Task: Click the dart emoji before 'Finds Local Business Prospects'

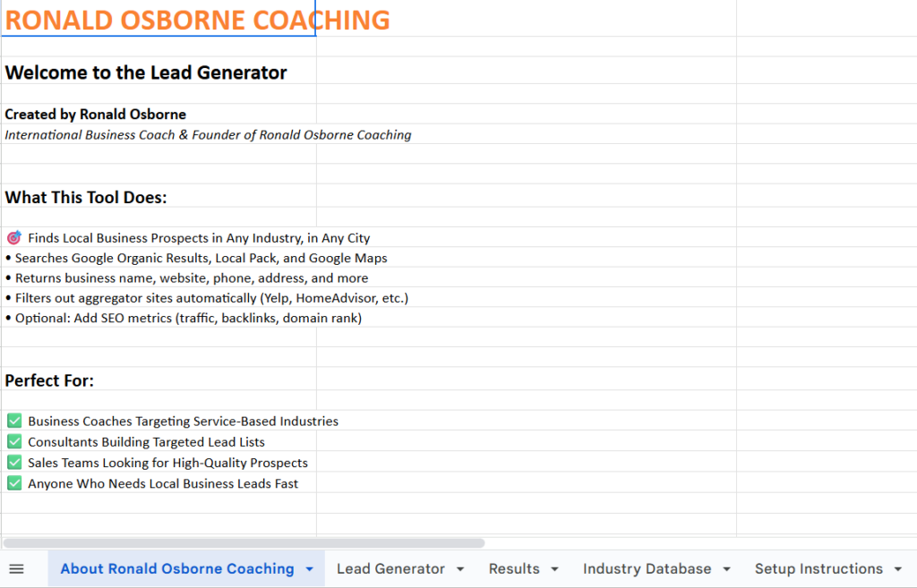Action: [13, 236]
